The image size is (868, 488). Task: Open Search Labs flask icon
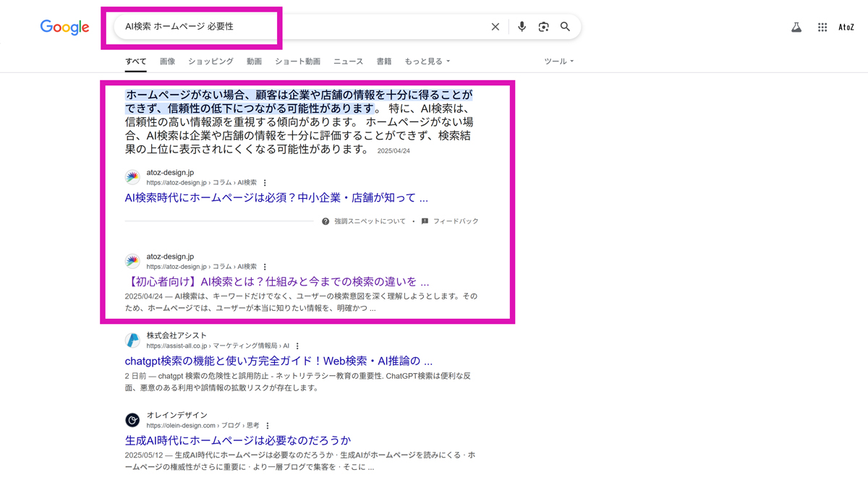pos(796,27)
